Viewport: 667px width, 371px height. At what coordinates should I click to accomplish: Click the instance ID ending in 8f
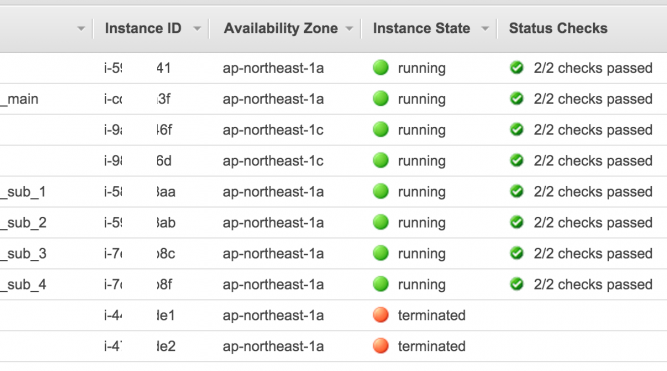pos(138,285)
